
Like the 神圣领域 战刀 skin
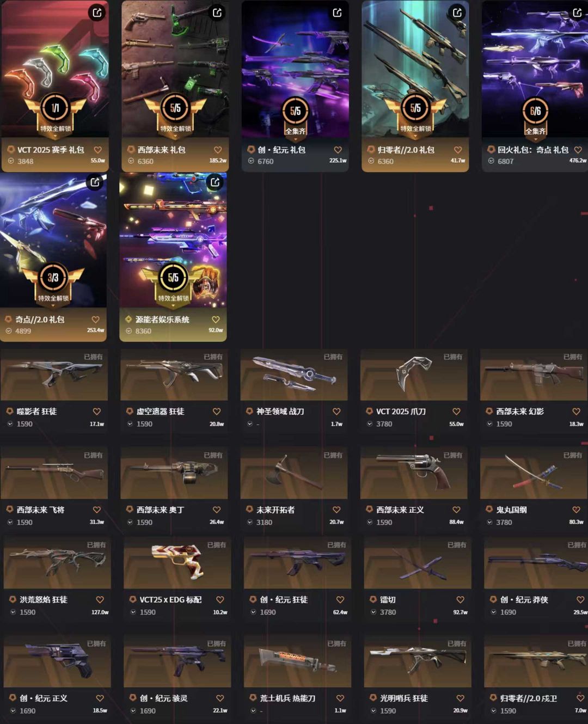(336, 412)
